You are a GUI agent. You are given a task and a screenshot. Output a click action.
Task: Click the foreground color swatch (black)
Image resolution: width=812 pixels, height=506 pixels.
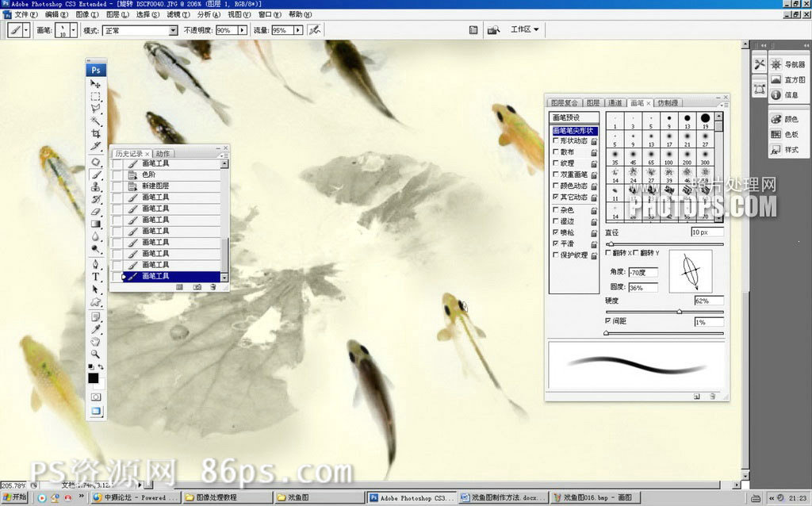click(94, 378)
